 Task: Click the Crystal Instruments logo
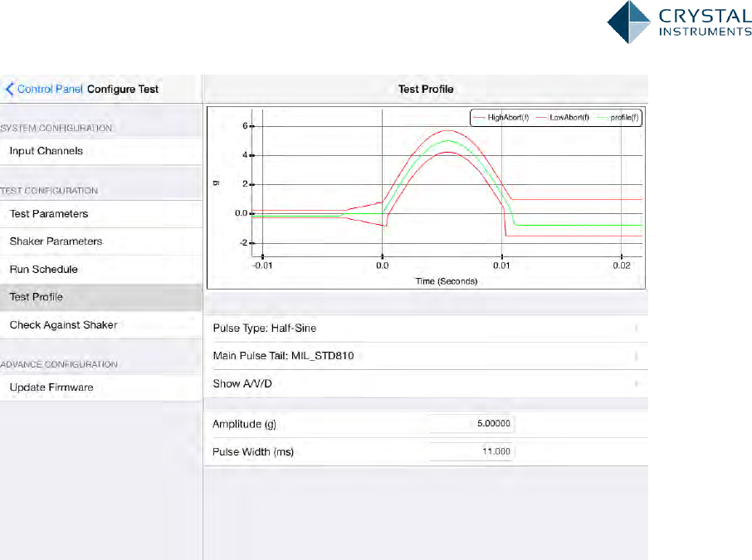click(x=679, y=22)
